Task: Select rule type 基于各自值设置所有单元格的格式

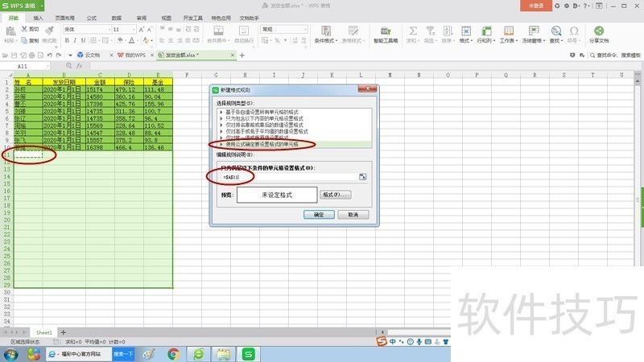Action: [262, 112]
